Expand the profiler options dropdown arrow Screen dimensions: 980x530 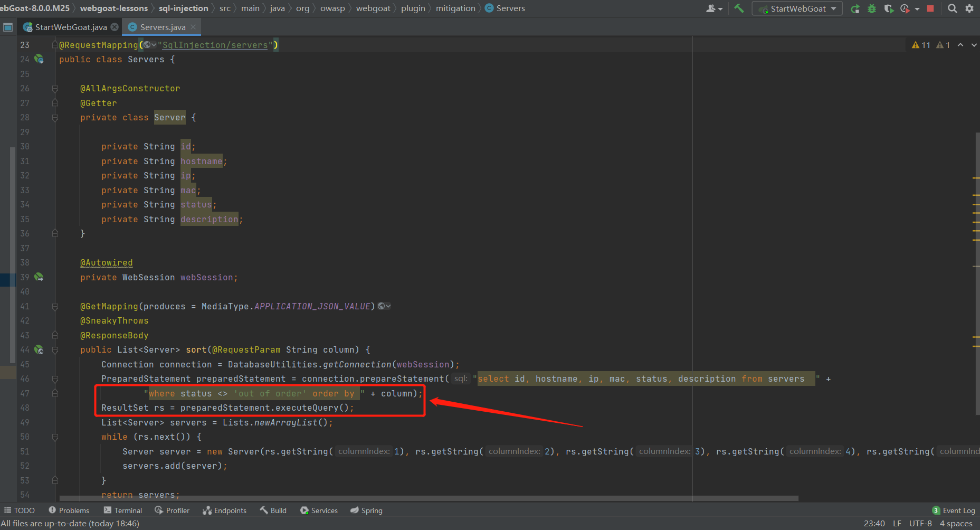pyautogui.click(x=917, y=8)
